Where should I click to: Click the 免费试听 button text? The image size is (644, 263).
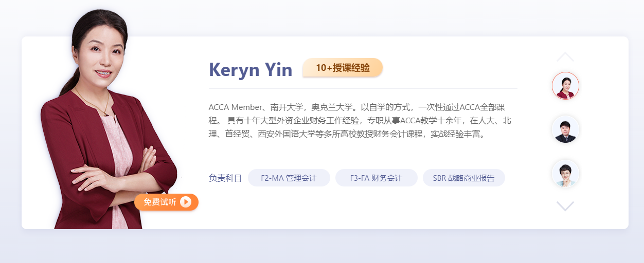click(x=159, y=202)
